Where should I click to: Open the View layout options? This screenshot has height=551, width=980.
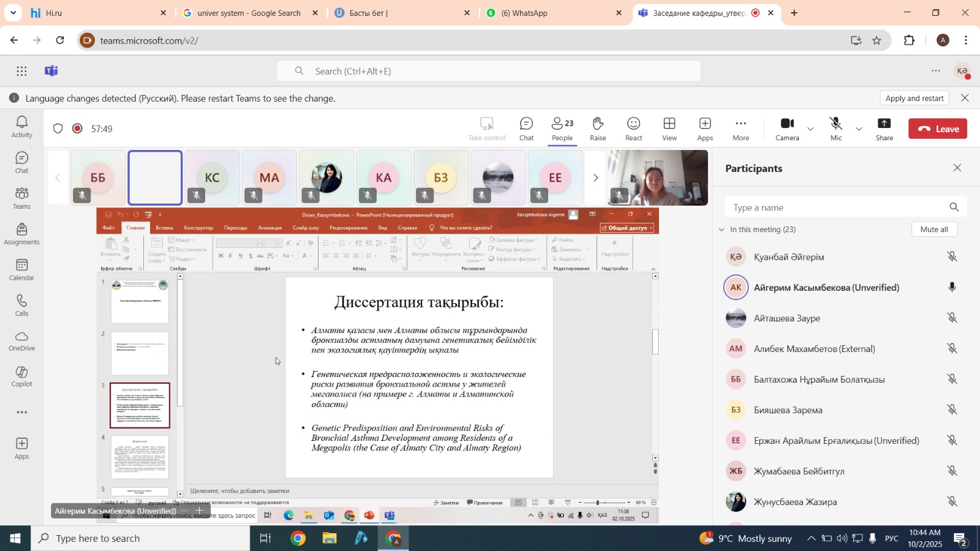669,129
